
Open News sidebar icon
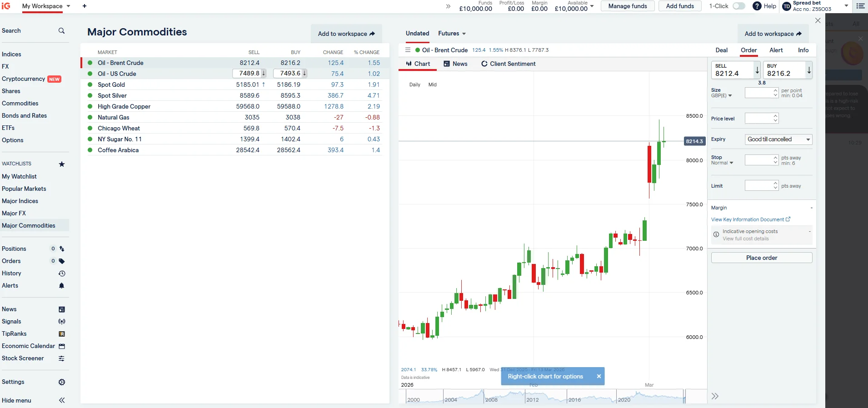tap(62, 309)
